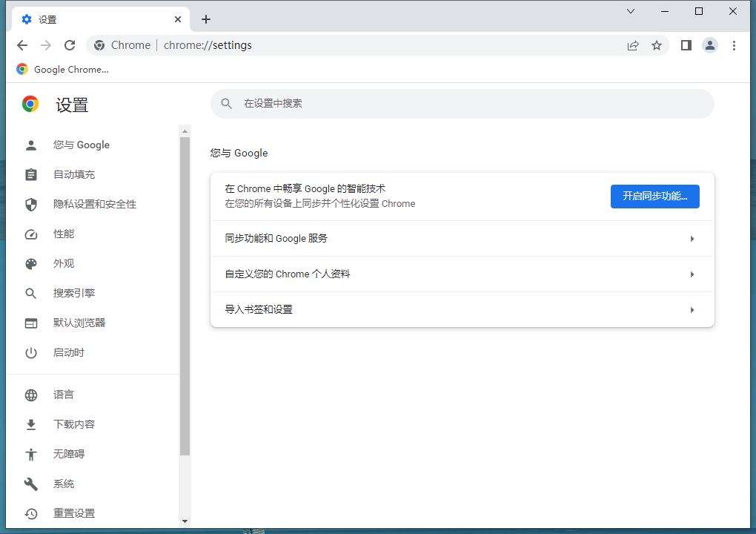756x534 pixels.
Task: Click the speedometer icon for 性能
Action: 31,234
